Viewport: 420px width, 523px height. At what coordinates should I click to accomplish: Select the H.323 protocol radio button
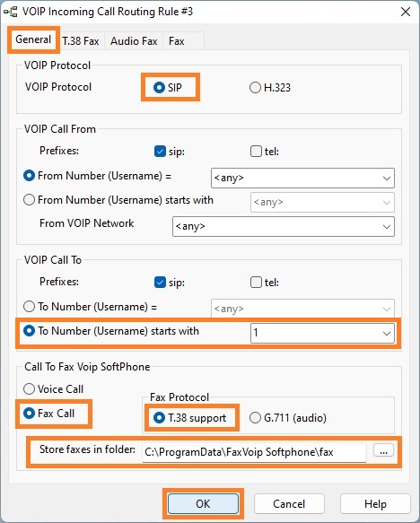(255, 88)
